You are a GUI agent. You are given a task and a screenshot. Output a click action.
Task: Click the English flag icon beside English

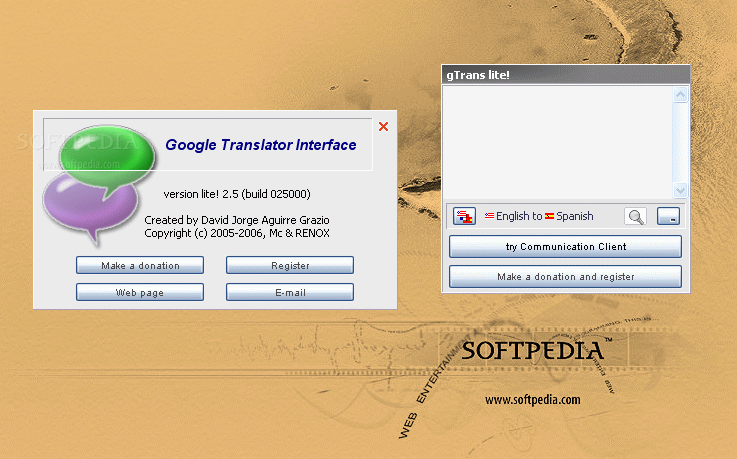(x=489, y=216)
